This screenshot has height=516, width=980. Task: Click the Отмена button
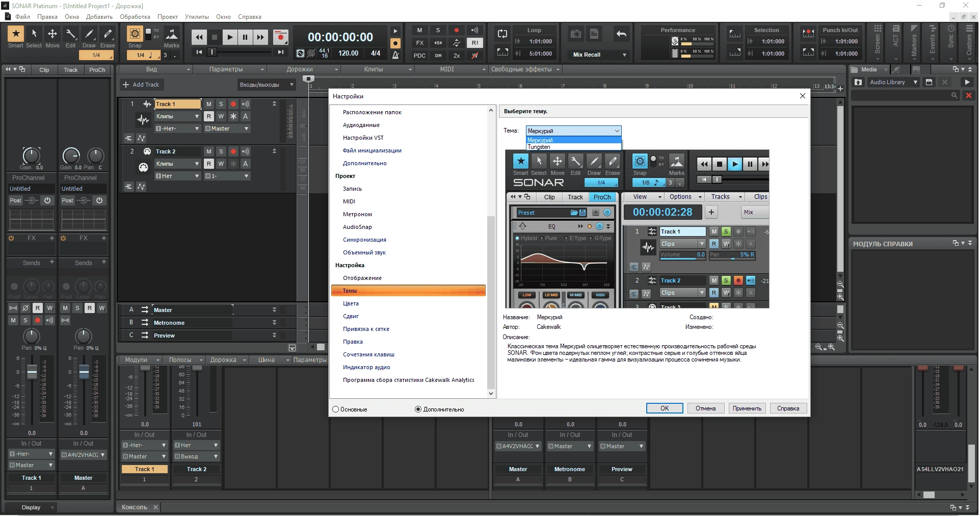pyautogui.click(x=706, y=408)
